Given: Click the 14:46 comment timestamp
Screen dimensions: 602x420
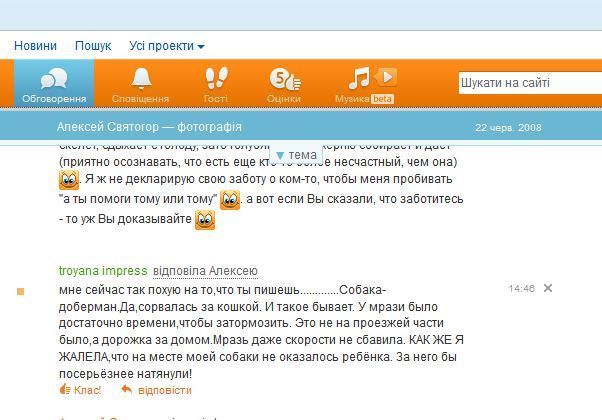Looking at the screenshot, I should tap(521, 288).
